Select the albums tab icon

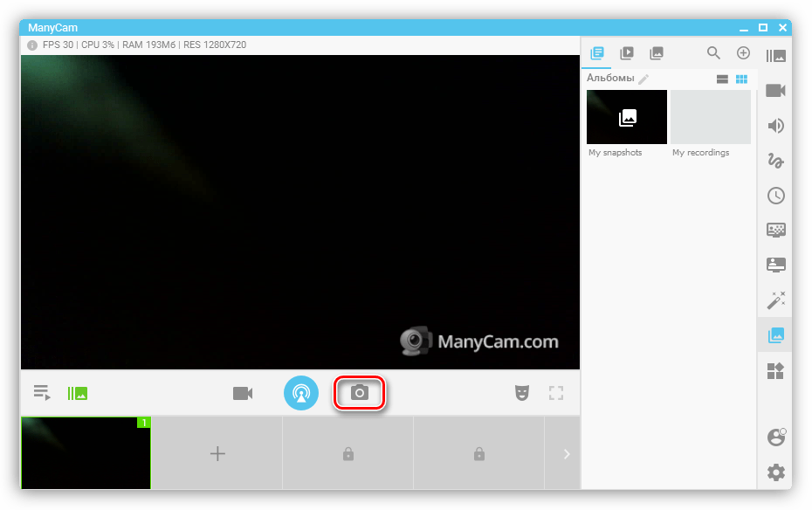pos(597,52)
